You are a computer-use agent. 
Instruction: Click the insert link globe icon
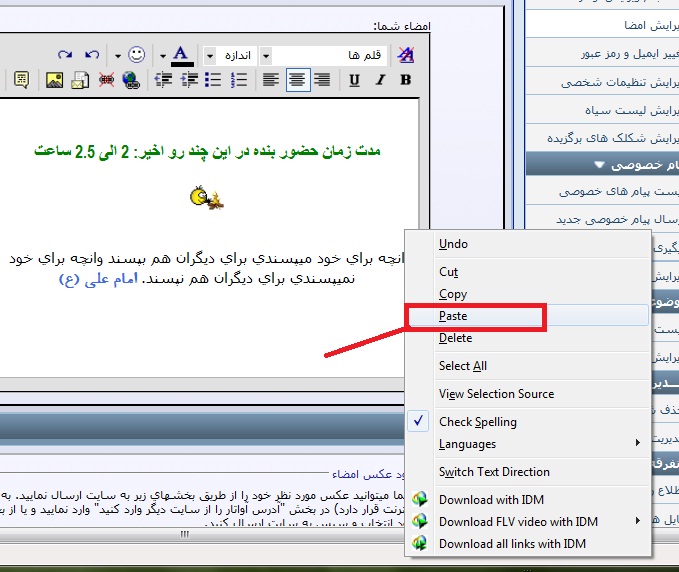(130, 80)
